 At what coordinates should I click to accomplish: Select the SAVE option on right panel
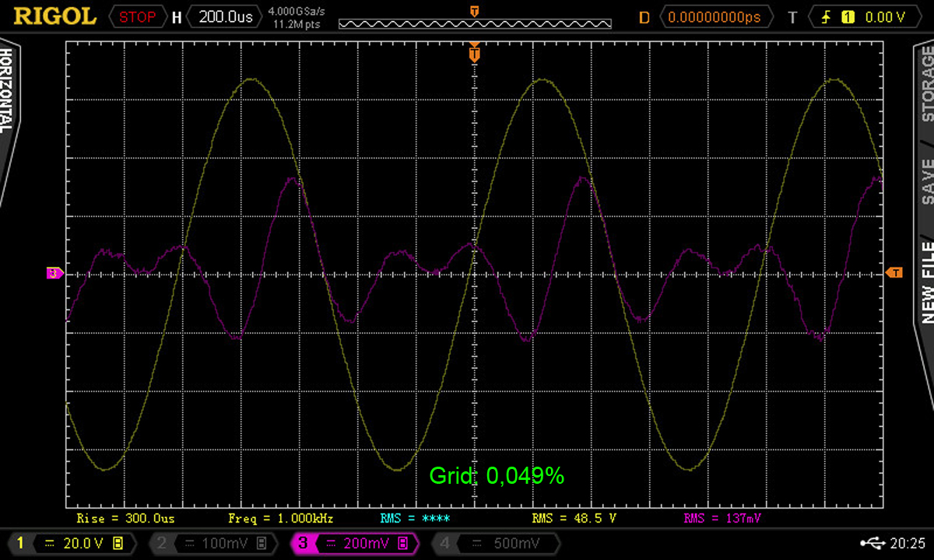pos(926,180)
